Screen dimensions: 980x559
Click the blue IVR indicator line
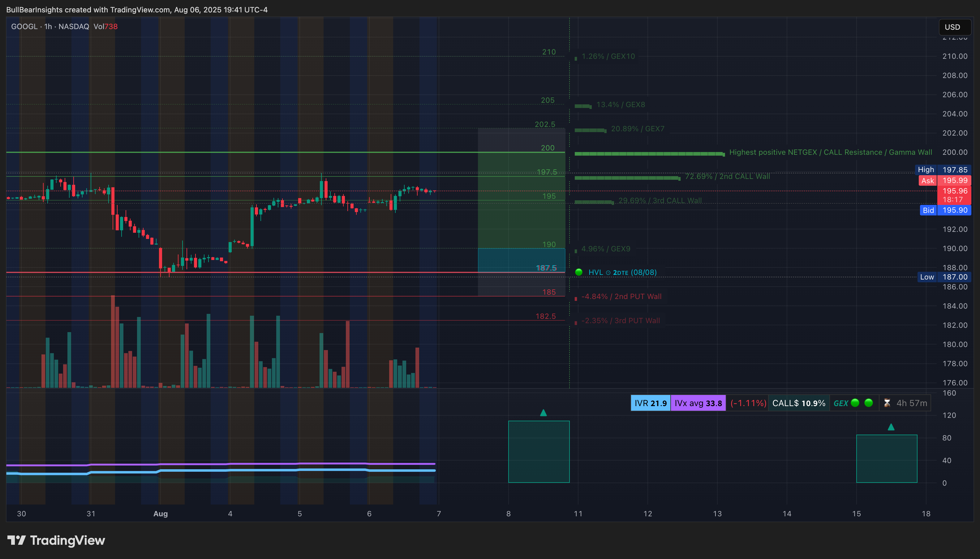tap(221, 471)
